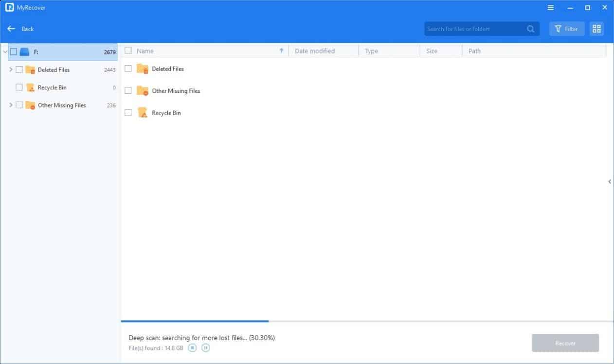614x364 pixels.
Task: Click the scan progress bar
Action: point(367,321)
